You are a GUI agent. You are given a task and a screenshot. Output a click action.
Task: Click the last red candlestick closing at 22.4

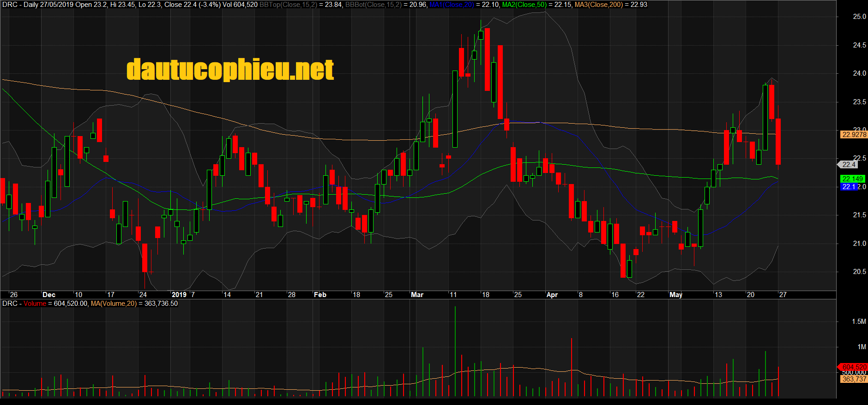tap(778, 142)
